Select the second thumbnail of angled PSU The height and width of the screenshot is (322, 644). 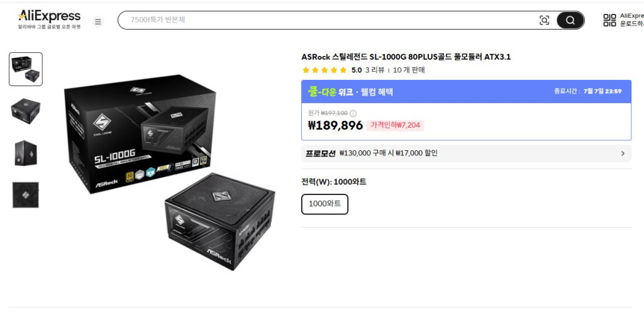tap(25, 111)
